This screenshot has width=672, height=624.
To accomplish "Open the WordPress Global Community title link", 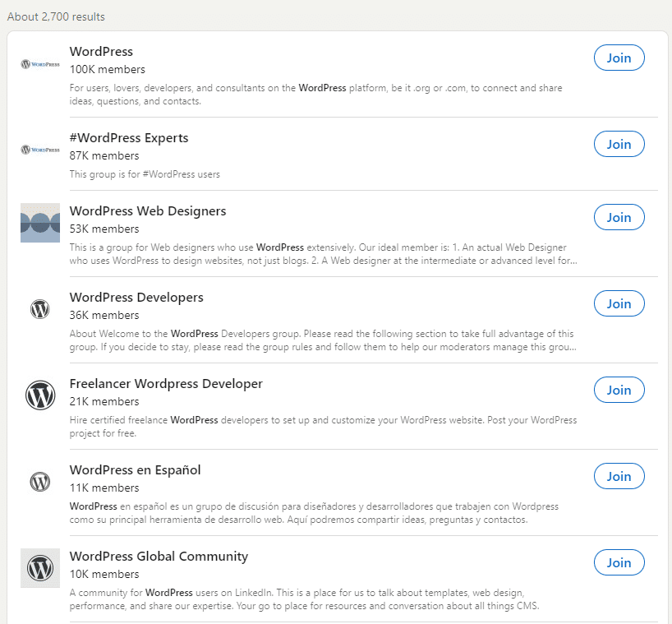I will (159, 557).
